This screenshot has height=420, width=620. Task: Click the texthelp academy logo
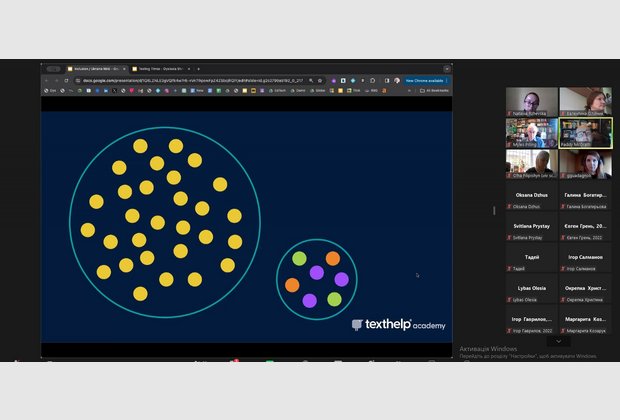pos(398,325)
